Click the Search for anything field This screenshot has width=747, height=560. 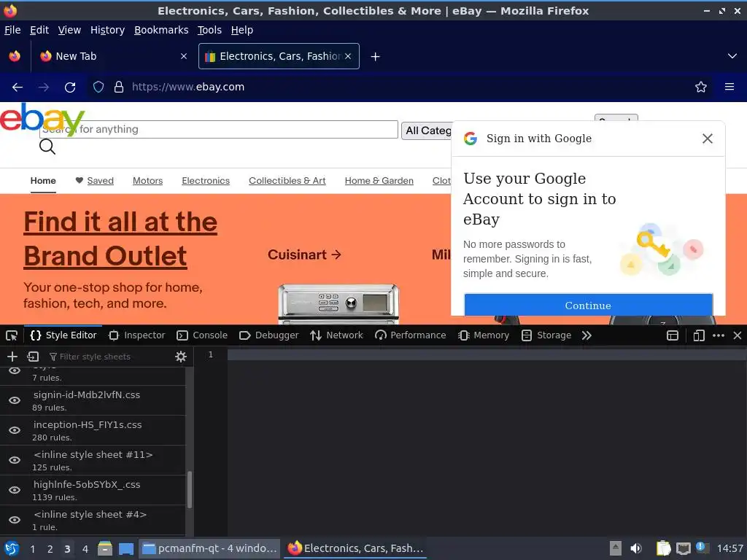(x=219, y=130)
